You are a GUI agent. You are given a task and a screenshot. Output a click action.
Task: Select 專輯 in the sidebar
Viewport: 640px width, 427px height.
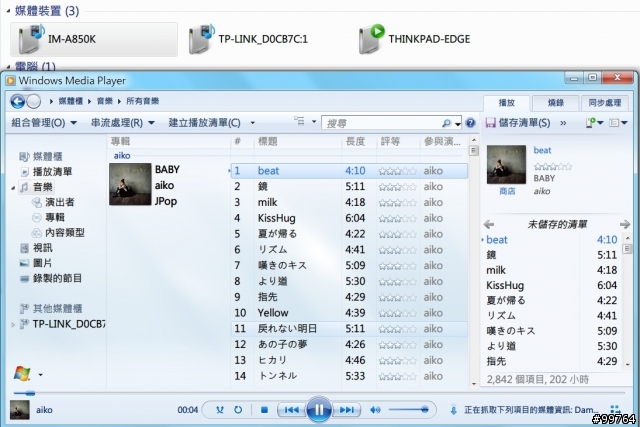[55, 217]
